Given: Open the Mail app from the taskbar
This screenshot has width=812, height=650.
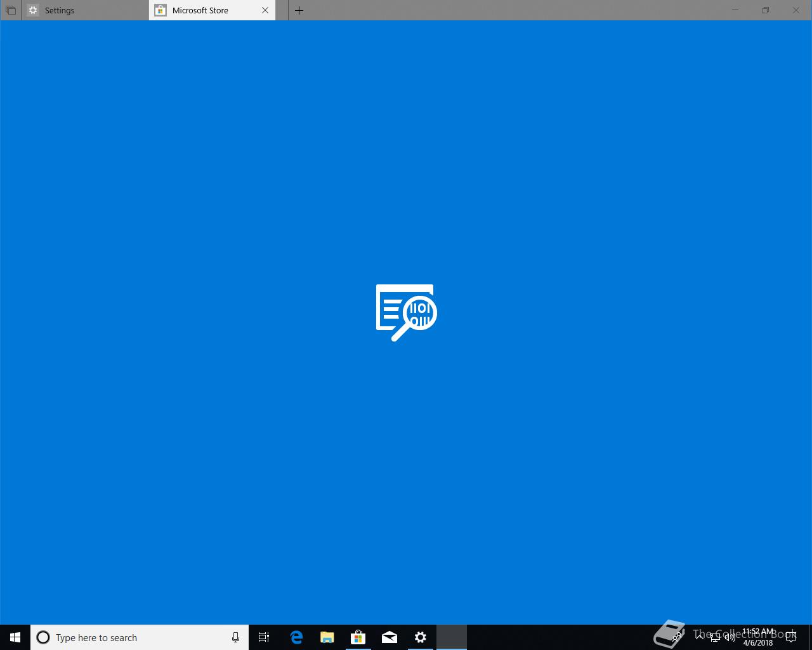Looking at the screenshot, I should tap(390, 637).
